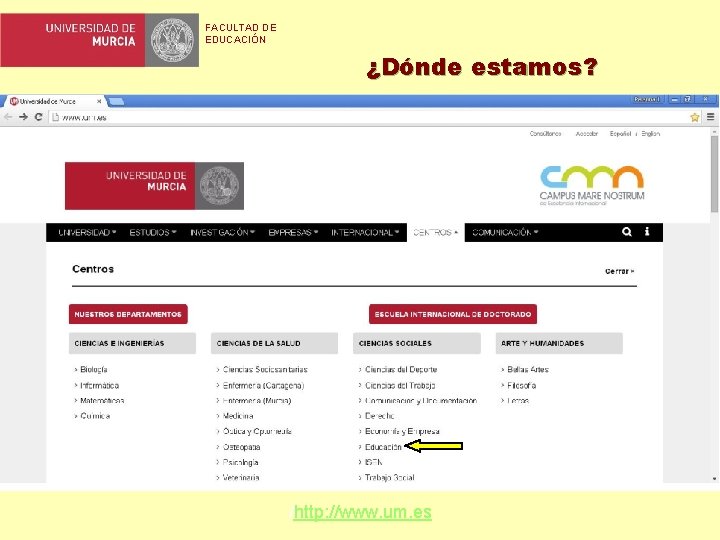720x540 pixels.
Task: Reload the page with refresh icon
Action: (x=39, y=117)
